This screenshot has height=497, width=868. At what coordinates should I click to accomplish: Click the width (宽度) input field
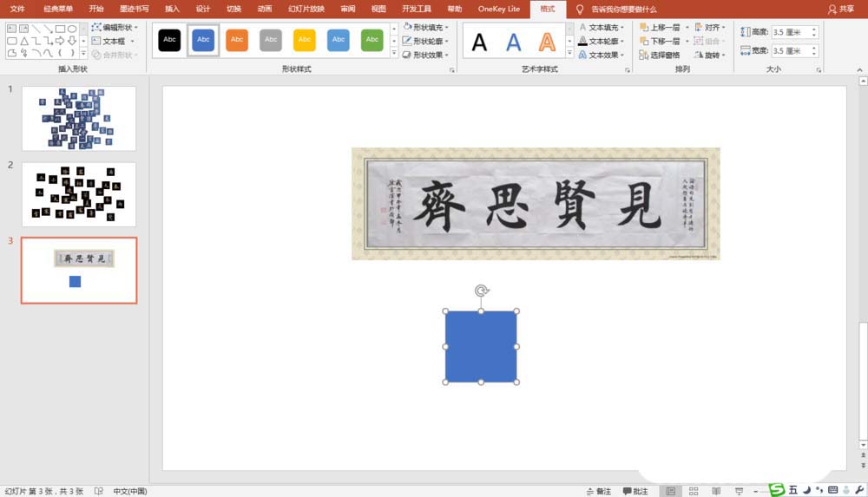[x=791, y=50]
